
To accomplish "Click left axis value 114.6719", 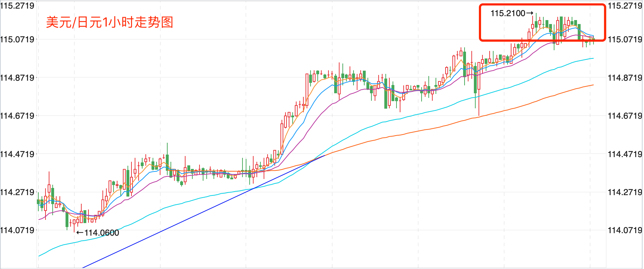I will pyautogui.click(x=17, y=116).
